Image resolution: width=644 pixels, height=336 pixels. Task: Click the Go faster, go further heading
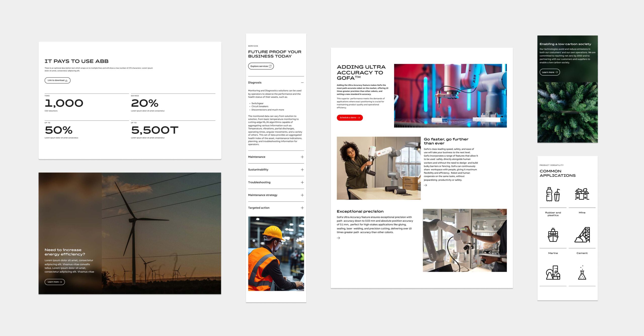click(446, 141)
